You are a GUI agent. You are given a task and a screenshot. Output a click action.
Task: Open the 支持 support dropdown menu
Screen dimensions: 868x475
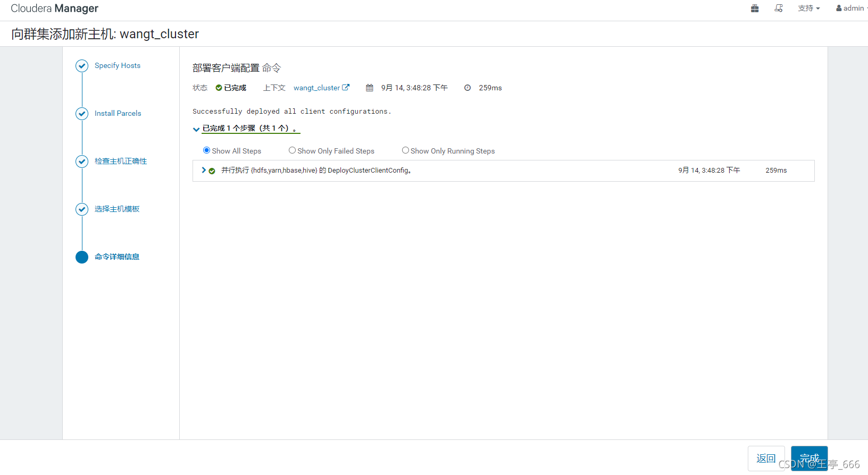coord(809,9)
